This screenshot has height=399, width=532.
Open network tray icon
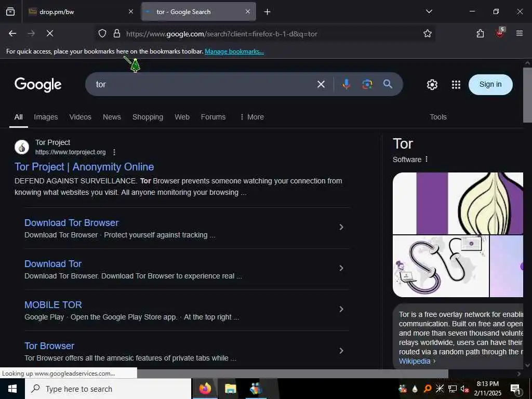(x=453, y=389)
